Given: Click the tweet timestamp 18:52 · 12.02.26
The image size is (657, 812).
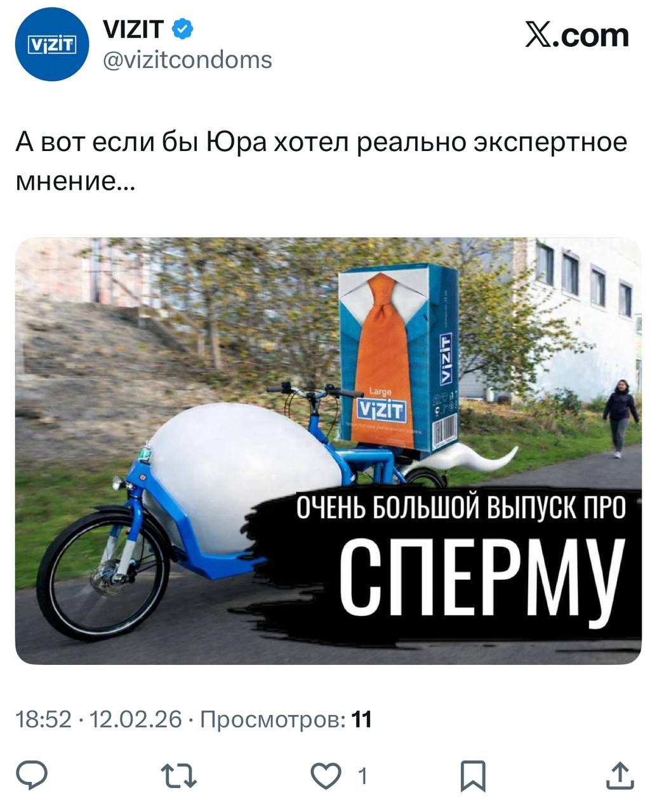Looking at the screenshot, I should 98,720.
